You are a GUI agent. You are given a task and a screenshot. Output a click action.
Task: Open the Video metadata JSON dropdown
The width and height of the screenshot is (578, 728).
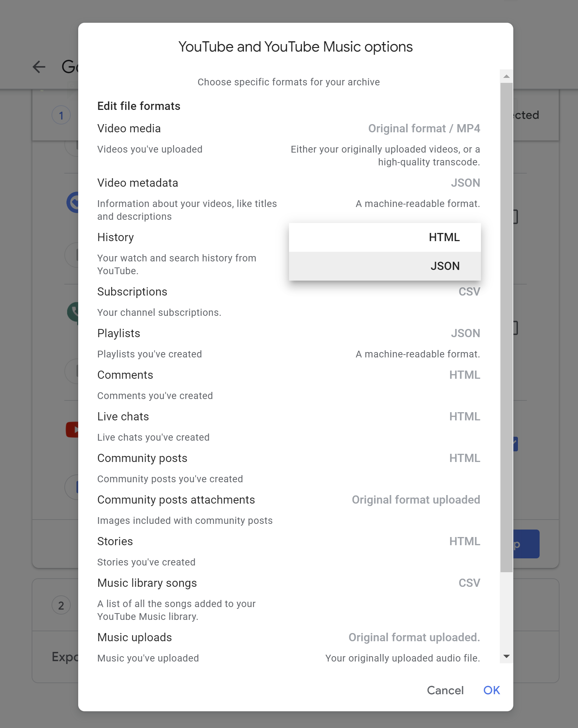(465, 183)
